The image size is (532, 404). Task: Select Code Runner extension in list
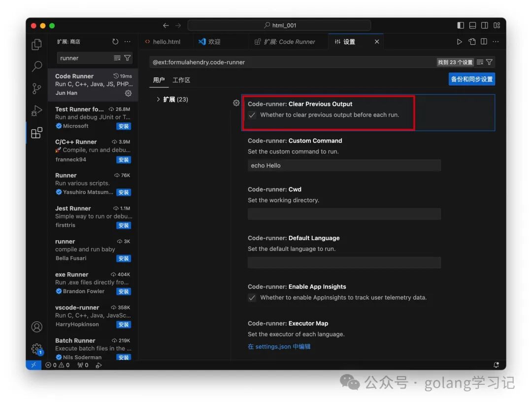pos(93,85)
